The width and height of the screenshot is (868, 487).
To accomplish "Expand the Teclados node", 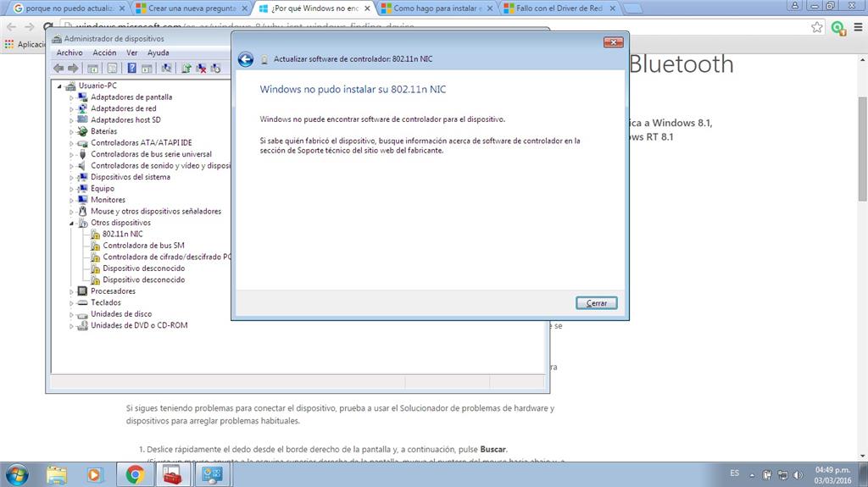I will pyautogui.click(x=71, y=302).
